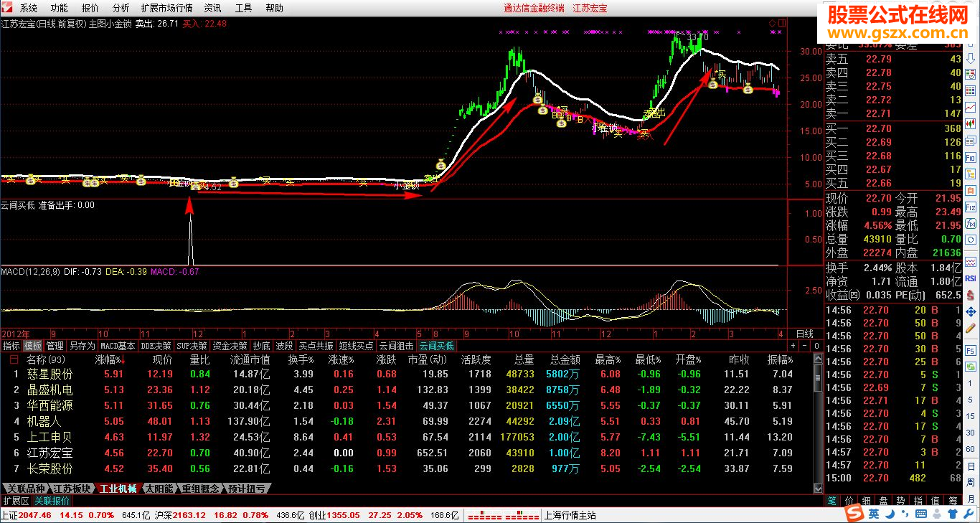
Task: Switch to 预计扭亏 tab
Action: coord(246,489)
